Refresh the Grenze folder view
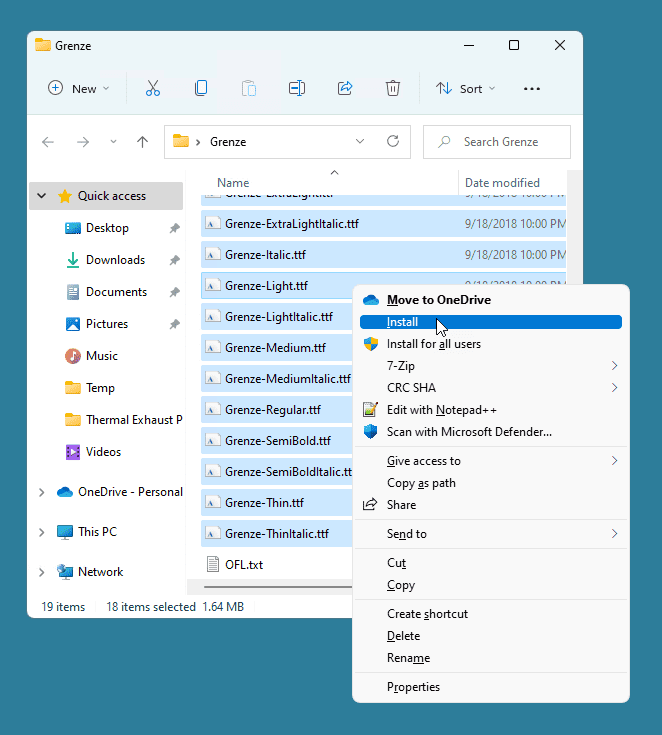The height and width of the screenshot is (735, 662). 393,141
